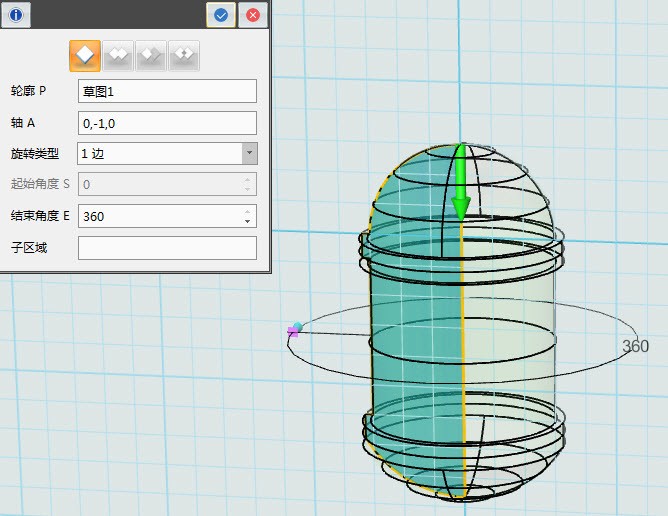668x516 pixels.
Task: Open the 旋转类型 dropdown arrow
Action: click(x=249, y=153)
